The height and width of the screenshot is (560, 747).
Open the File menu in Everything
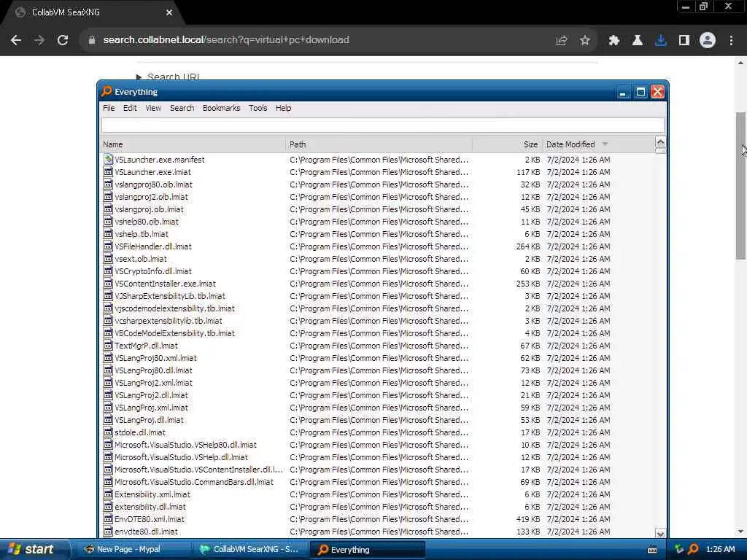tap(109, 108)
